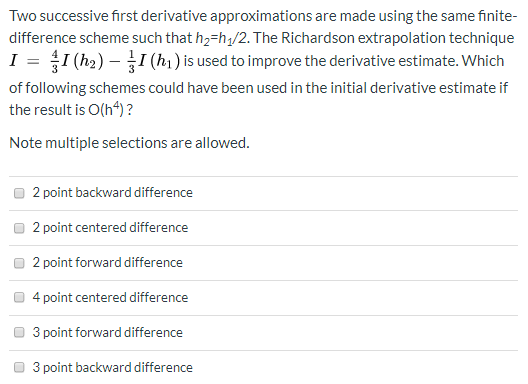Tick the 2 point forward difference checkbox
The image size is (528, 384).
[19, 263]
